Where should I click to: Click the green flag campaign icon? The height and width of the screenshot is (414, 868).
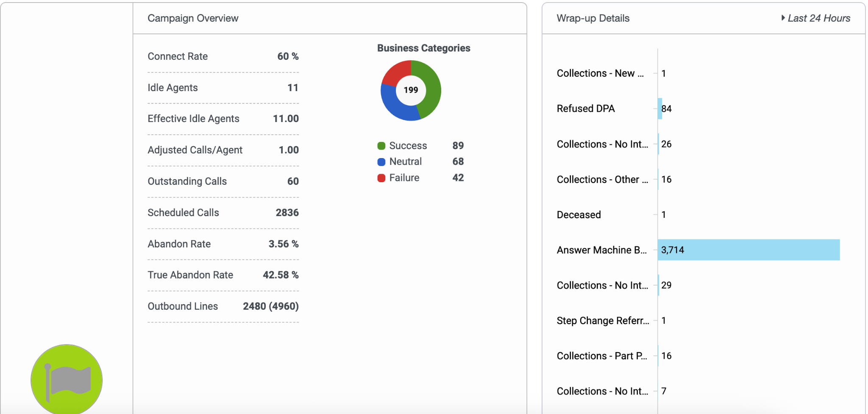tap(67, 379)
